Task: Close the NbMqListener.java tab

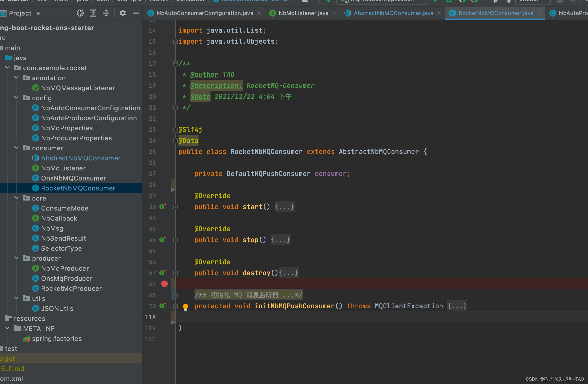Action: (334, 13)
